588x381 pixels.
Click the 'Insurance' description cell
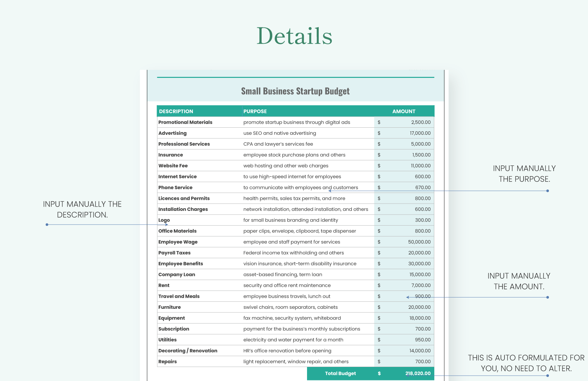[x=171, y=155]
